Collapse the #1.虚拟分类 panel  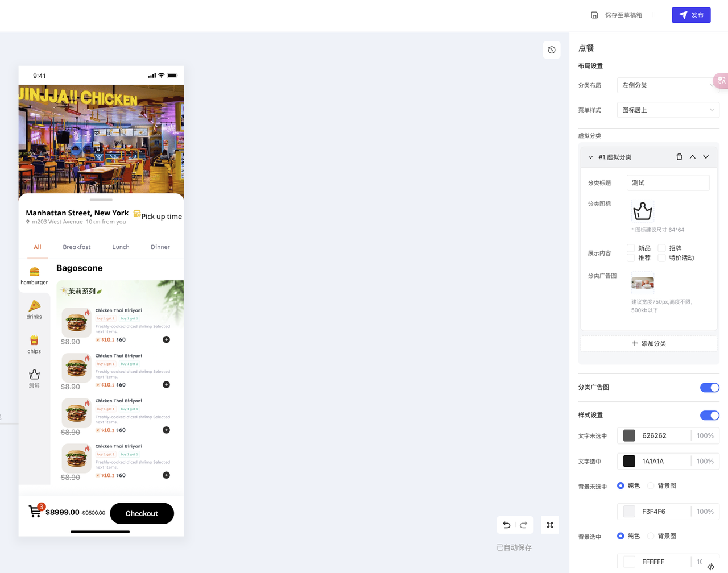point(590,157)
